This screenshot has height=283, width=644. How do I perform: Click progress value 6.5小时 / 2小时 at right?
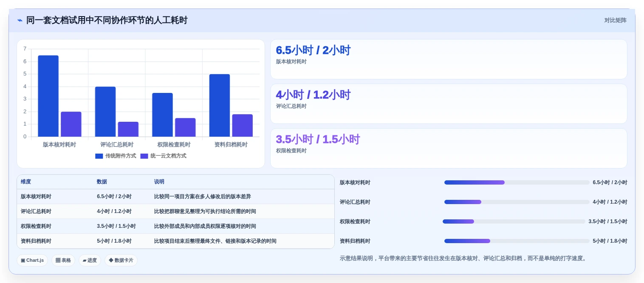pos(610,182)
